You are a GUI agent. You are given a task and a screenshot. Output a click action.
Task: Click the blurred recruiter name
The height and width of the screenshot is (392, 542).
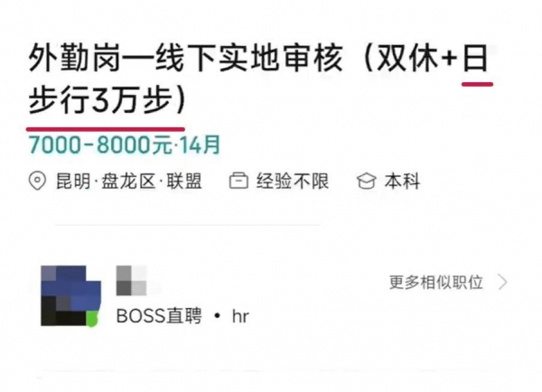click(x=131, y=280)
